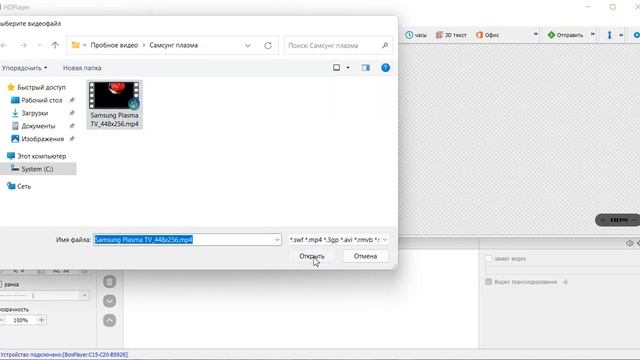The height and width of the screenshot is (360, 640).
Task: Change view with the view mode icon
Action: click(x=336, y=68)
